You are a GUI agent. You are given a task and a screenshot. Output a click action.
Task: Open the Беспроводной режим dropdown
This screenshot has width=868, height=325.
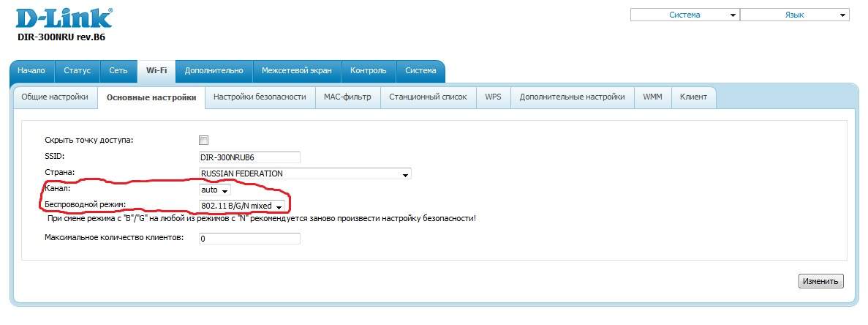242,206
